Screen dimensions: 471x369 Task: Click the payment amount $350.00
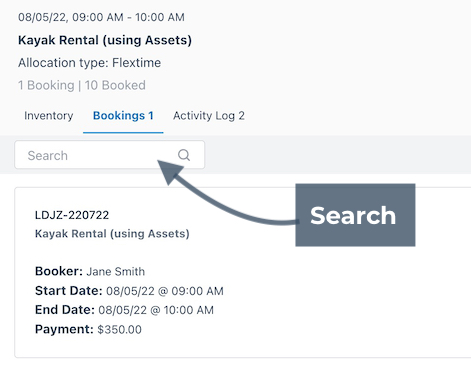(119, 329)
